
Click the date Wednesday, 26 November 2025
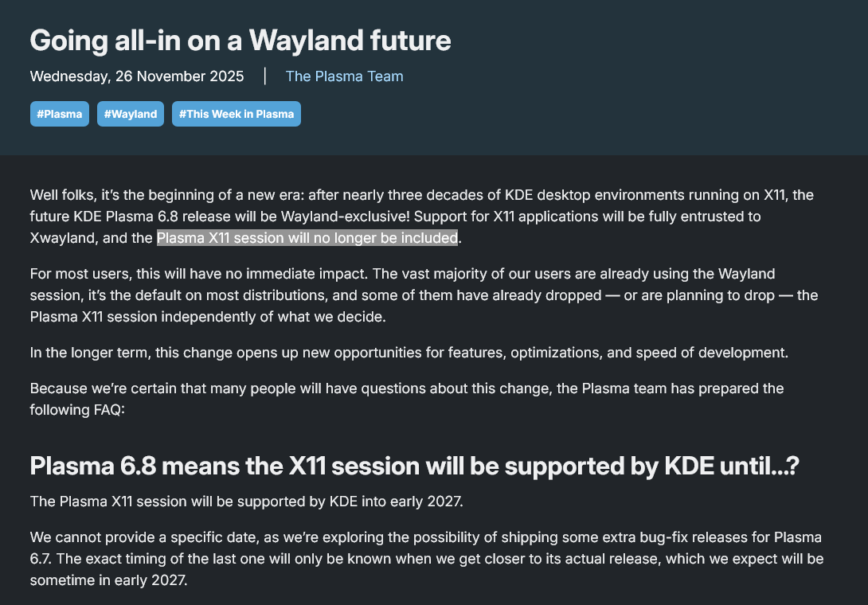137,76
